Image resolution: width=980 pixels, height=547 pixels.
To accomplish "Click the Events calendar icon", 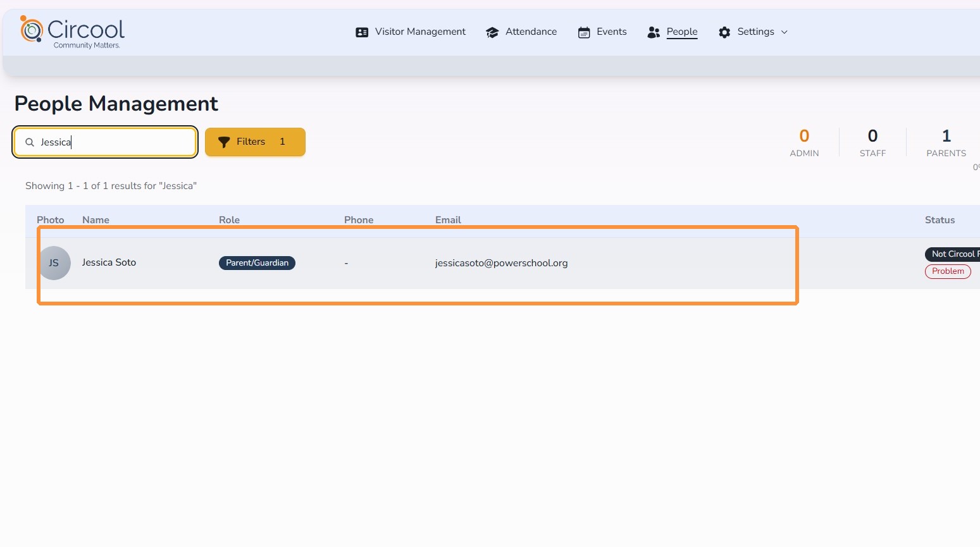I will 584,32.
